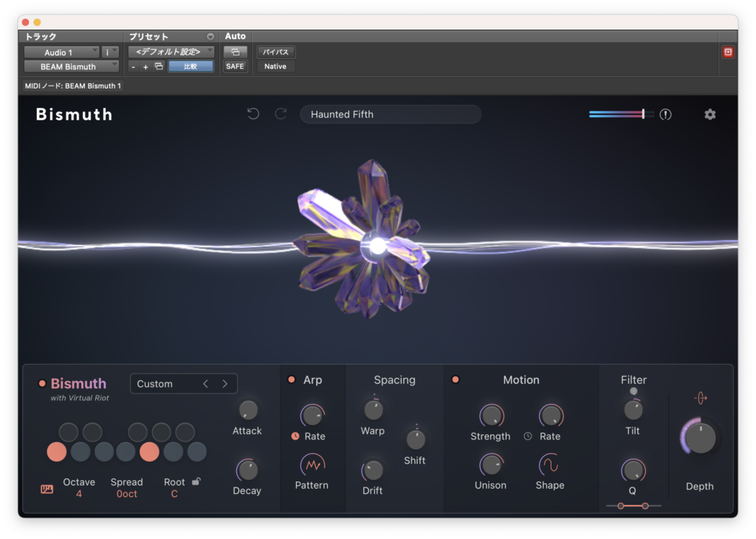The width and height of the screenshot is (756, 539).
Task: Open the Audio 1 track dropdown
Action: (x=62, y=52)
